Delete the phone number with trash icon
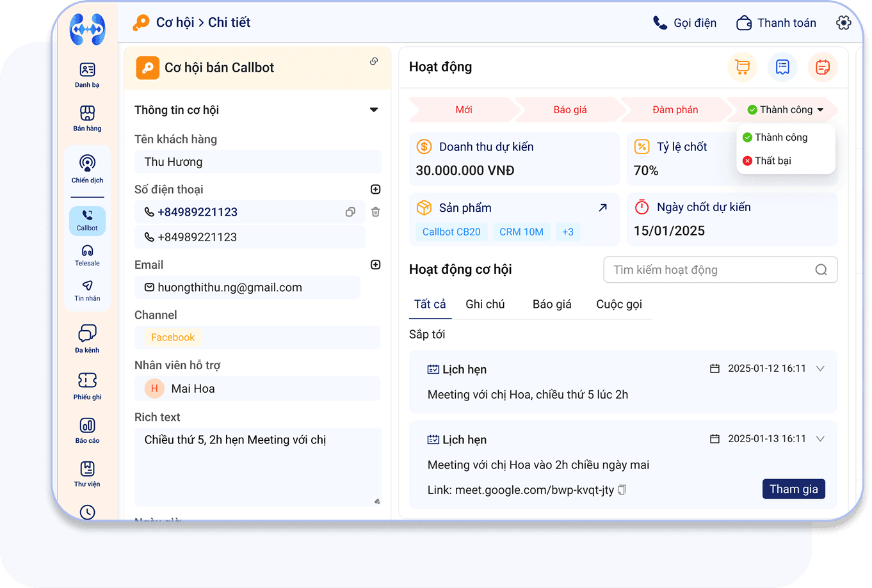This screenshot has width=872, height=588. (376, 212)
